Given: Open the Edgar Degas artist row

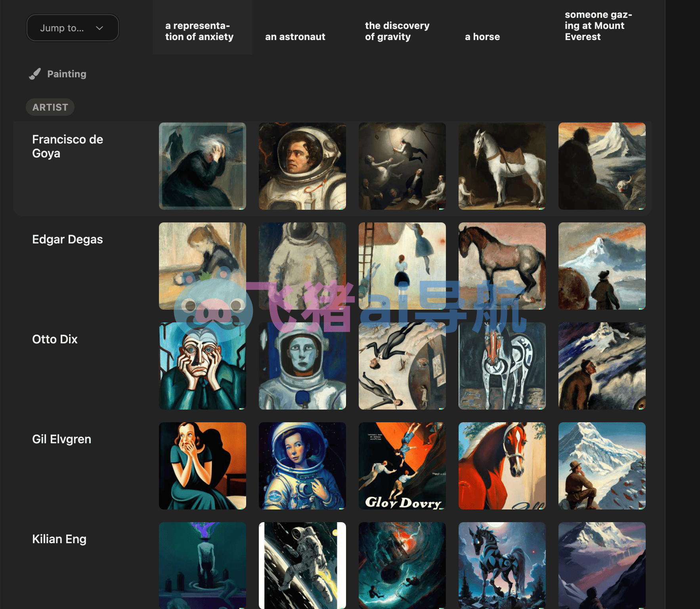Looking at the screenshot, I should pos(67,239).
